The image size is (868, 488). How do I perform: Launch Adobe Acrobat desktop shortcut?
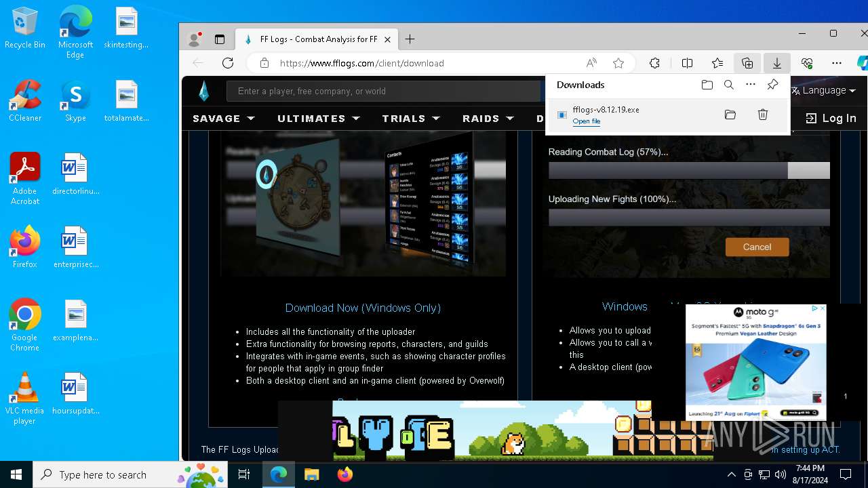(x=24, y=179)
